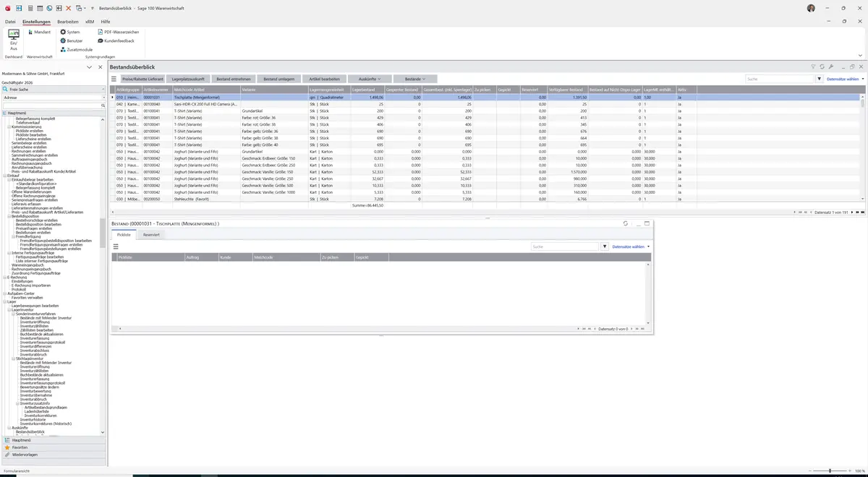The width and height of the screenshot is (868, 477).
Task: Sort by Artikelnummer column header
Action: (x=156, y=89)
